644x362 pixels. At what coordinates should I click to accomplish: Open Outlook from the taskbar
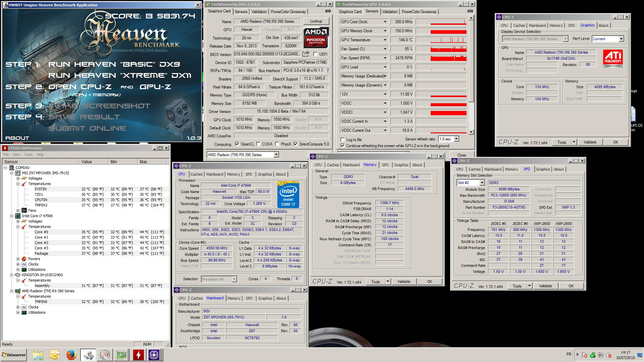click(x=54, y=355)
